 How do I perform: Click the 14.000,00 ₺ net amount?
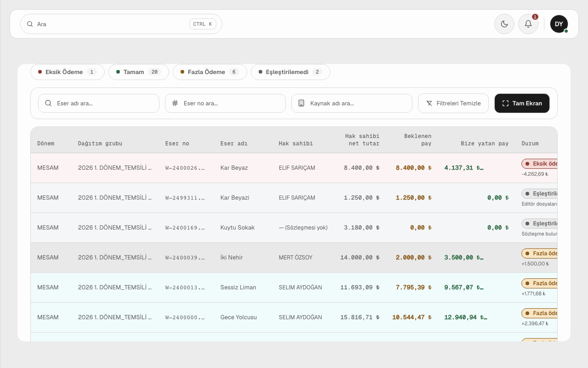[x=360, y=258]
